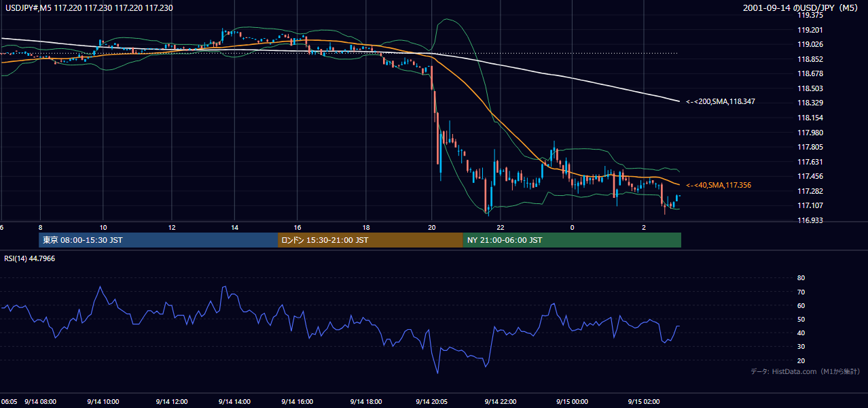Click RSI scale value 60
Image resolution: width=868 pixels, height=408 pixels.
(801, 305)
